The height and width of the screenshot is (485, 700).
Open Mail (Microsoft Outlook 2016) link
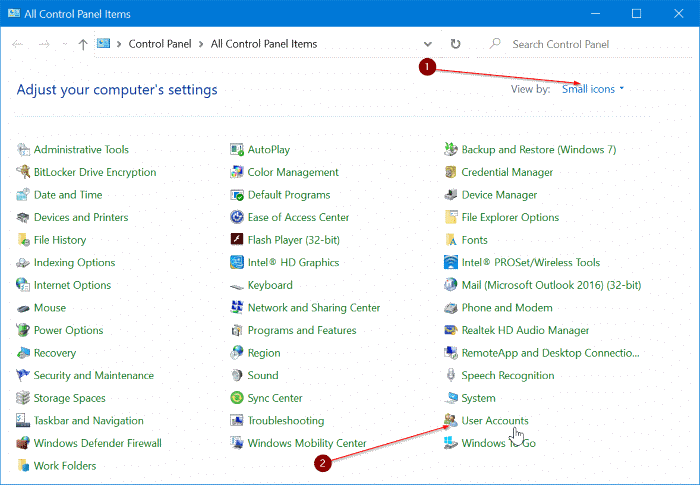[x=551, y=285]
